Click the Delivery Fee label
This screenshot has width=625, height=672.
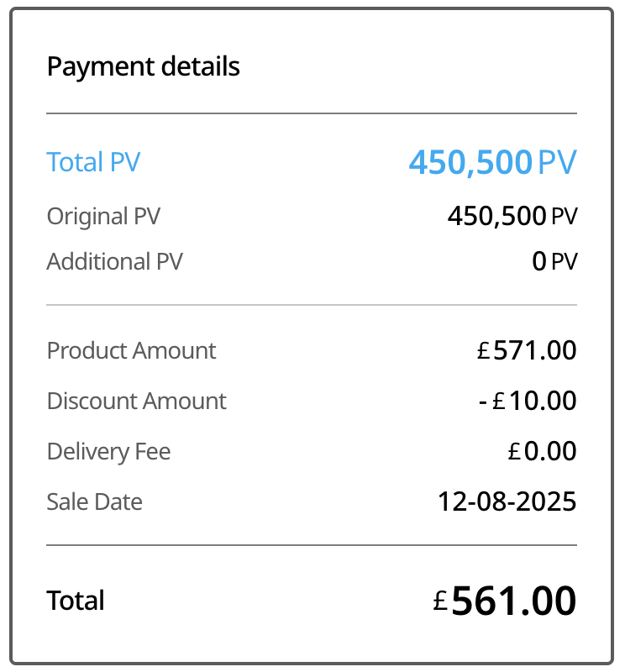click(108, 451)
